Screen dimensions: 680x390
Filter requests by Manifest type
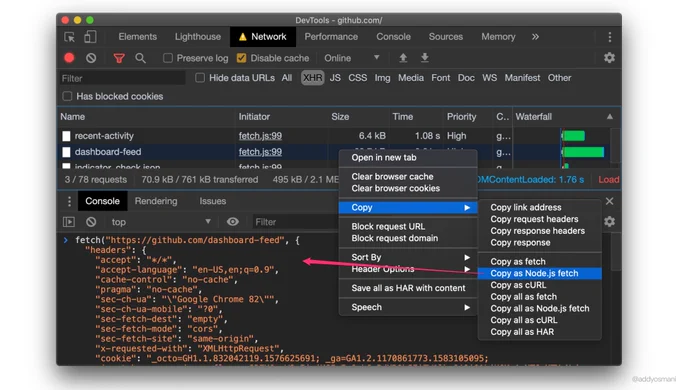(x=522, y=78)
